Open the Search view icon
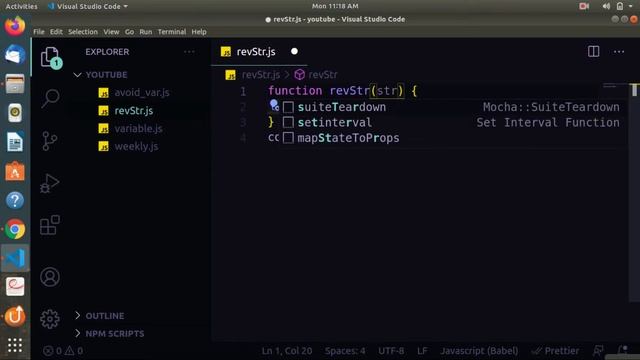The height and width of the screenshot is (360, 640). 50,98
